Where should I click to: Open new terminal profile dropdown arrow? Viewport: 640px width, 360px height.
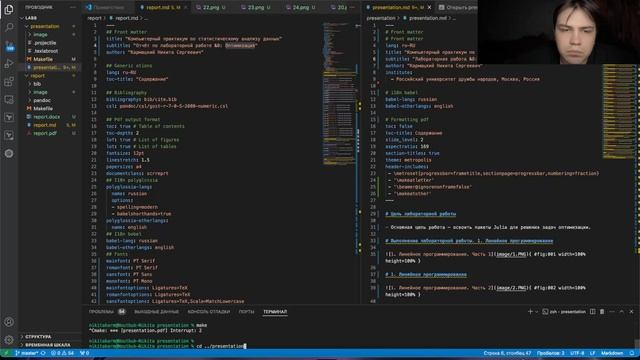click(536, 312)
